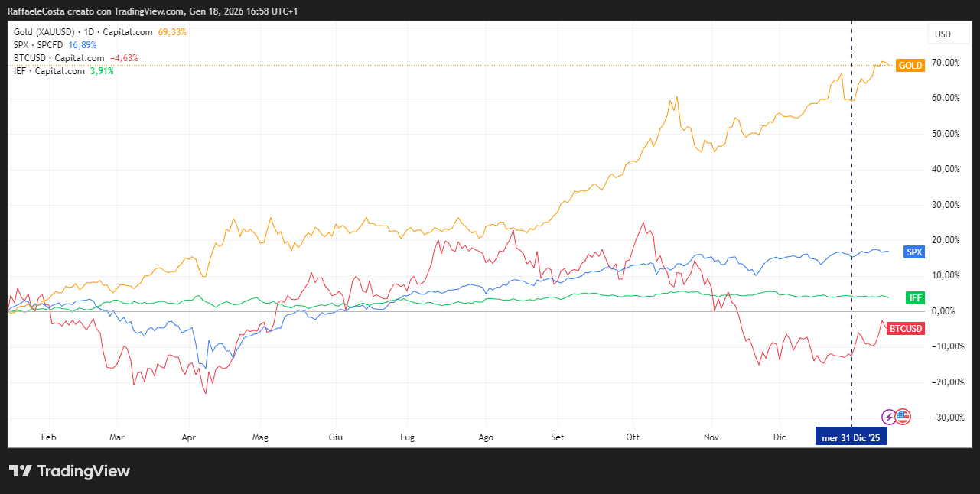980x494 pixels.
Task: Click the purple lightning event icon
Action: tap(889, 417)
